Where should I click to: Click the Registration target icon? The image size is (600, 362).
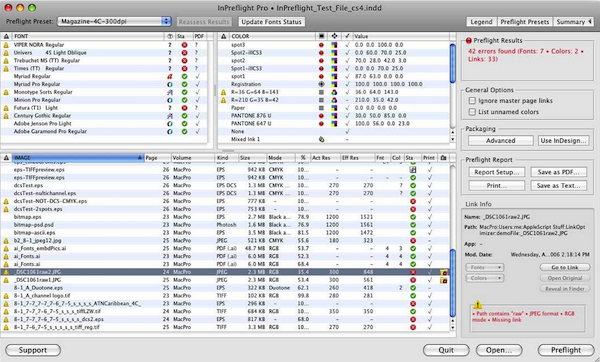[321, 84]
